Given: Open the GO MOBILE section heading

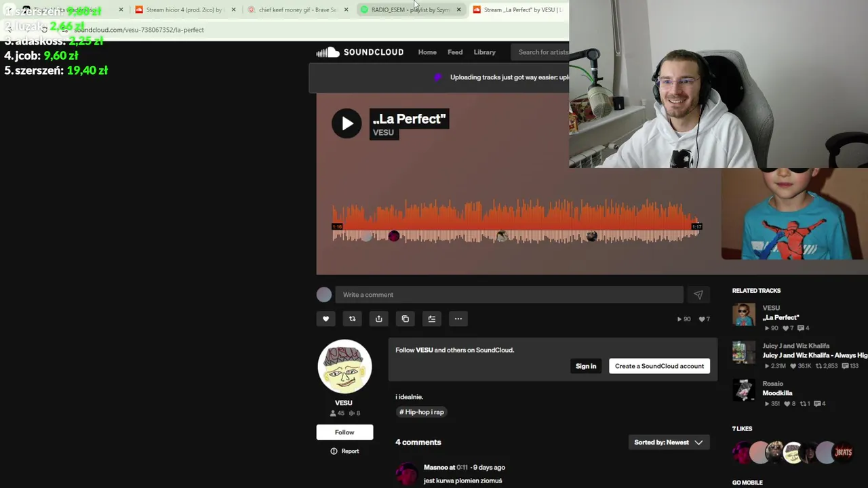Looking at the screenshot, I should point(747,483).
